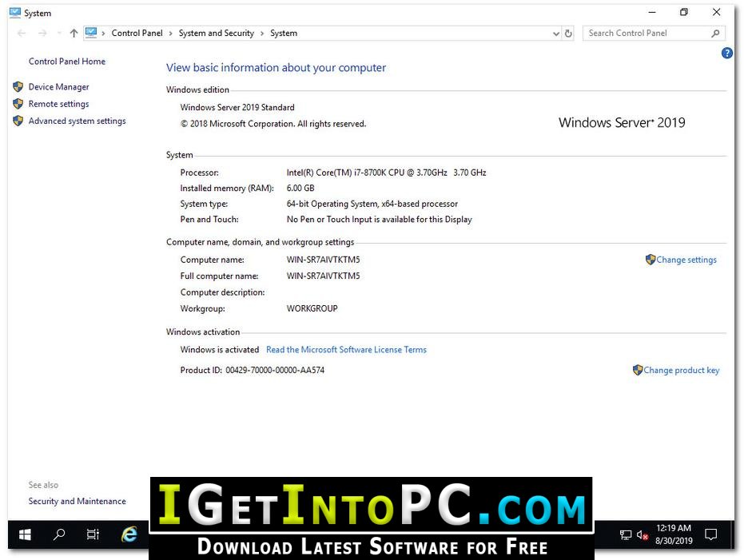The width and height of the screenshot is (744, 560).
Task: Expand chevron after System and Security breadcrumb
Action: [x=262, y=34]
